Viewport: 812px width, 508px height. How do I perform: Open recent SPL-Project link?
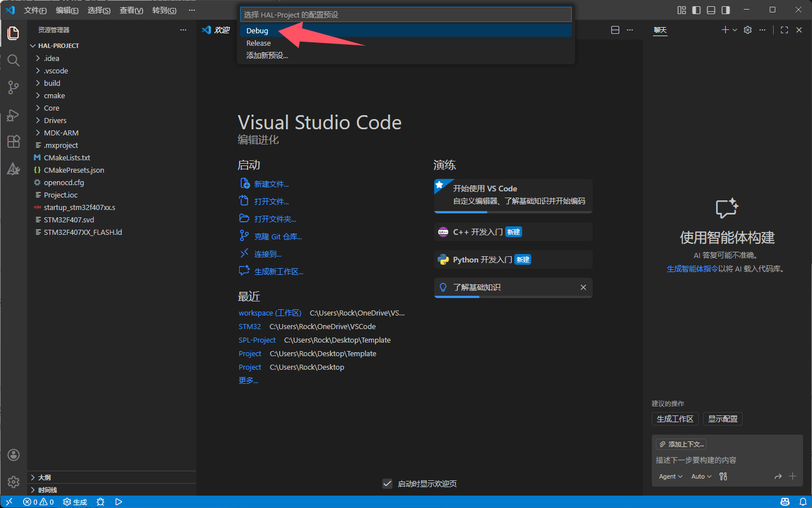click(x=257, y=340)
